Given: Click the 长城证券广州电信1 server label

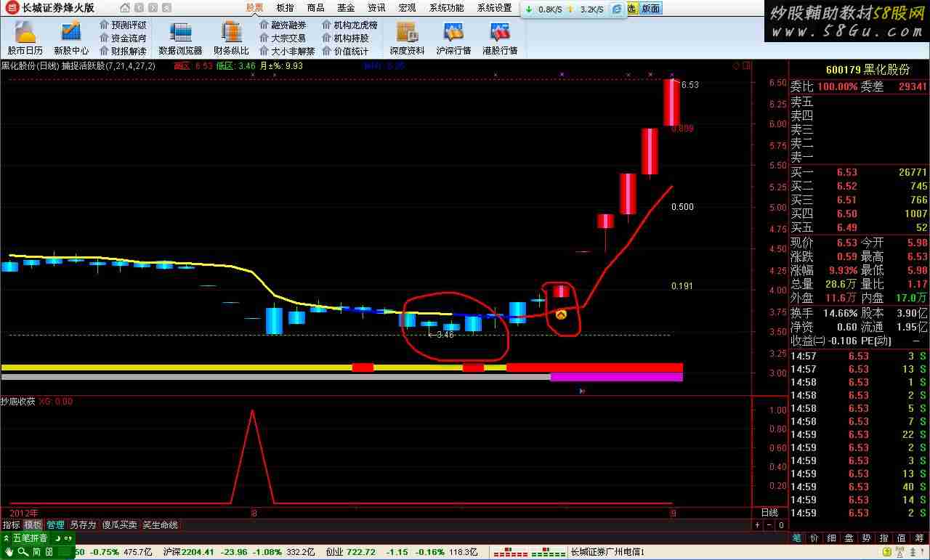Looking at the screenshot, I should tap(608, 552).
